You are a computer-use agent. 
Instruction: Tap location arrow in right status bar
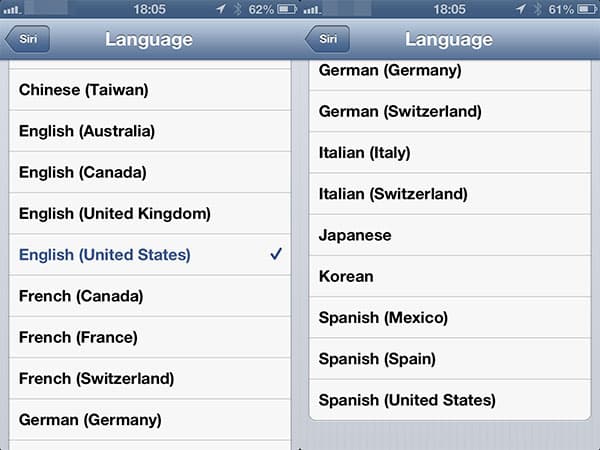[521, 9]
